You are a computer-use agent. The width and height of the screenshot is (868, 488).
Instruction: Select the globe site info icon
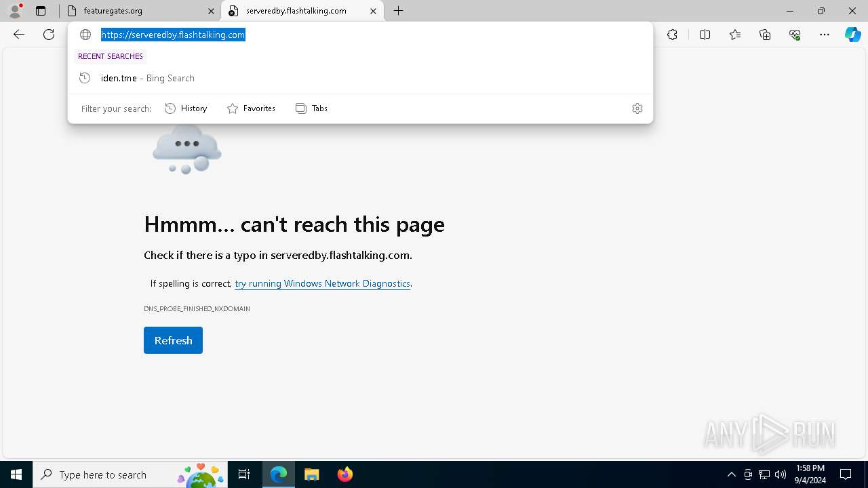click(x=85, y=35)
